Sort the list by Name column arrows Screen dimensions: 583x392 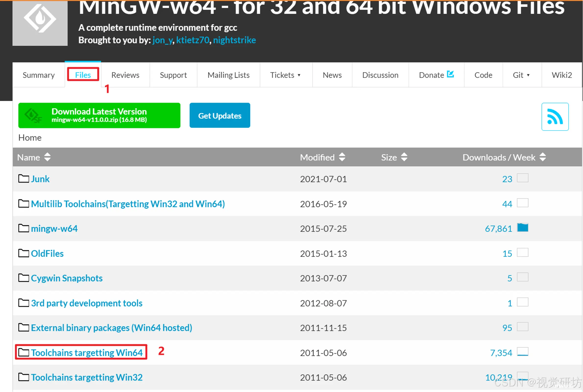[x=47, y=157]
